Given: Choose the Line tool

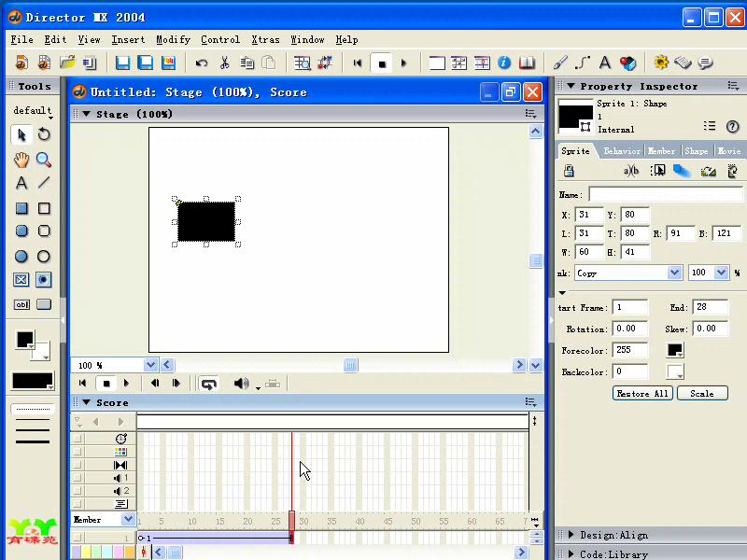Looking at the screenshot, I should (44, 183).
